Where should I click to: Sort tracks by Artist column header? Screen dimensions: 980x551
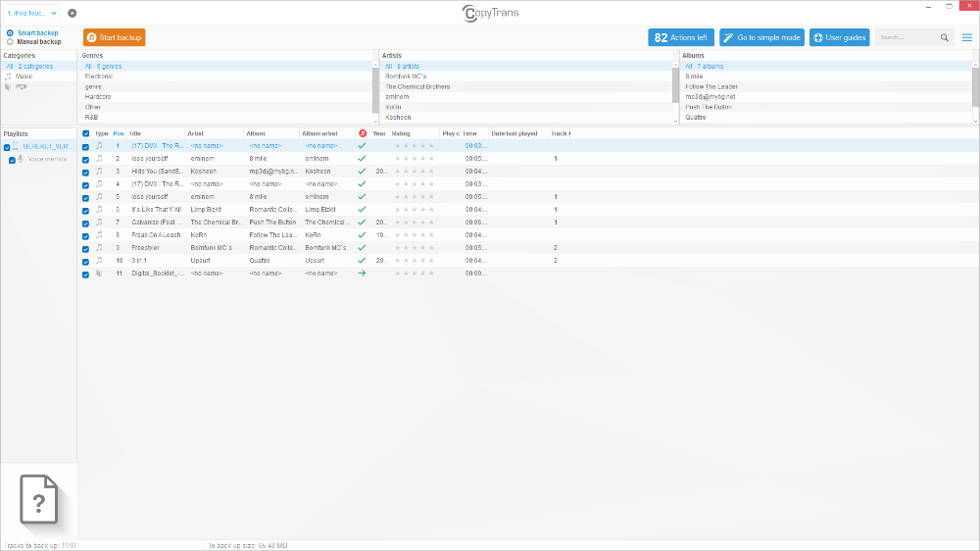(x=214, y=133)
